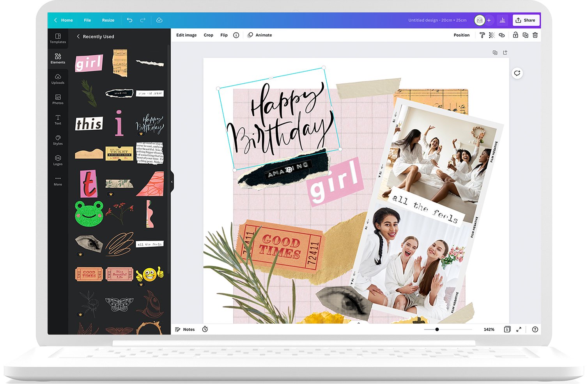The image size is (588, 384).
Task: Toggle the lock on the selected element
Action: [x=515, y=35]
